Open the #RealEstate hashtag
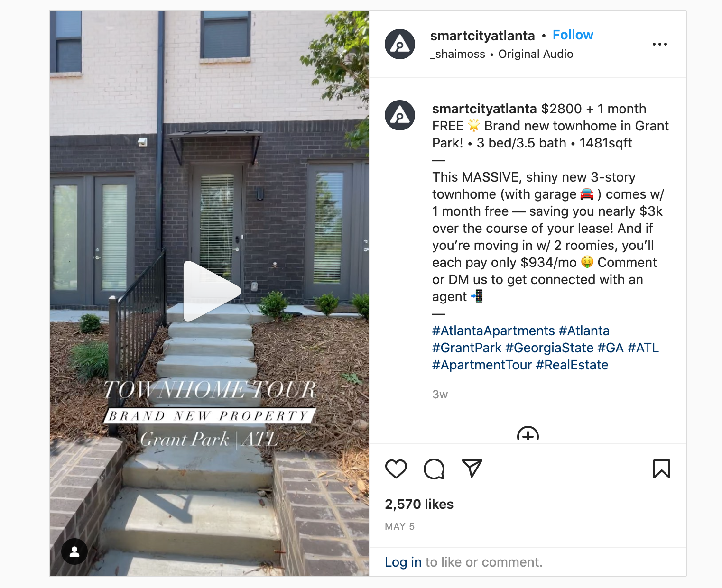 [x=572, y=365]
